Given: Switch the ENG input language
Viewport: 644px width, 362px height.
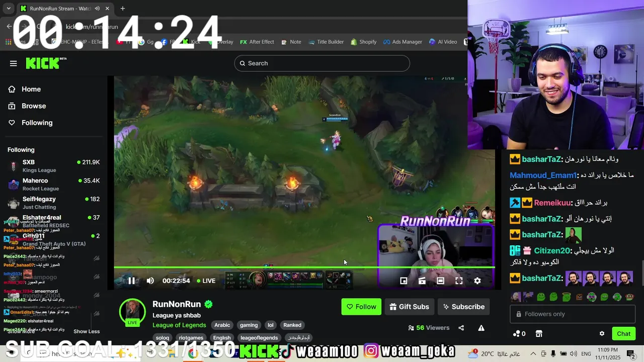Looking at the screenshot, I should 587,353.
